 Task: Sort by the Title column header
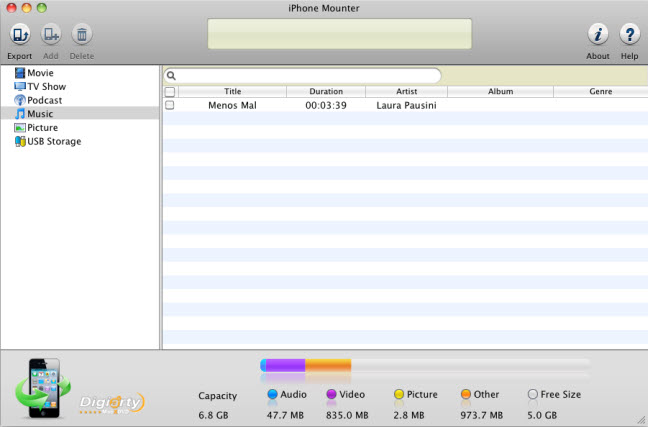[233, 91]
